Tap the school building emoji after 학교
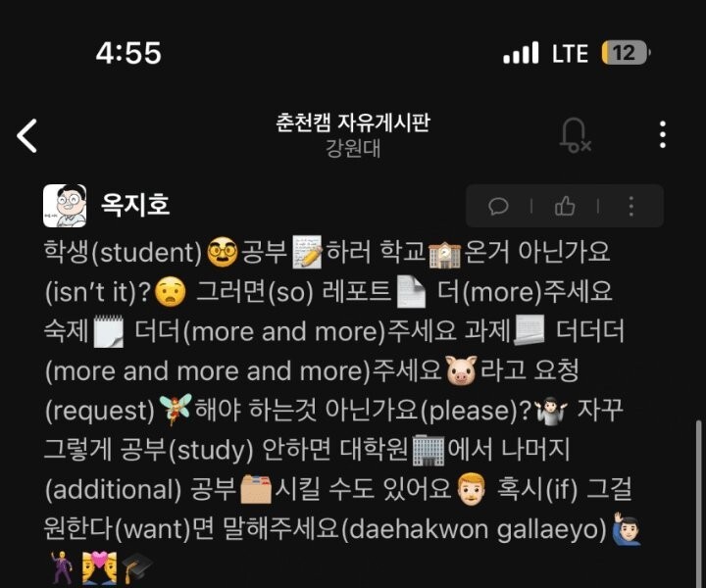 pos(445,253)
